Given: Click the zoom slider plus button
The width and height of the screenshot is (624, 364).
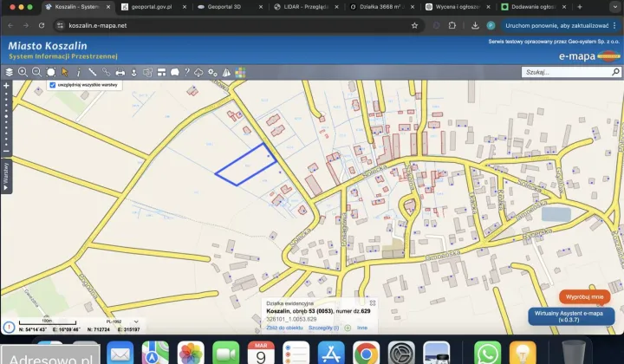Looking at the screenshot, I should [x=6, y=86].
